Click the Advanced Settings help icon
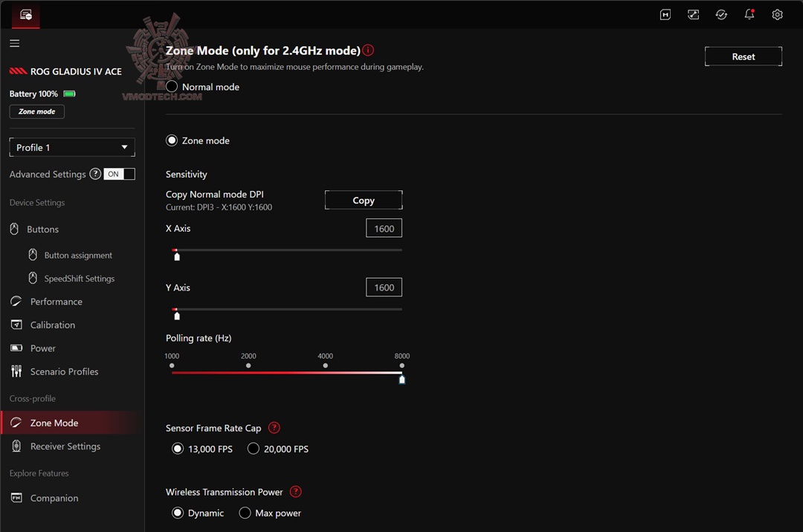 coord(95,174)
